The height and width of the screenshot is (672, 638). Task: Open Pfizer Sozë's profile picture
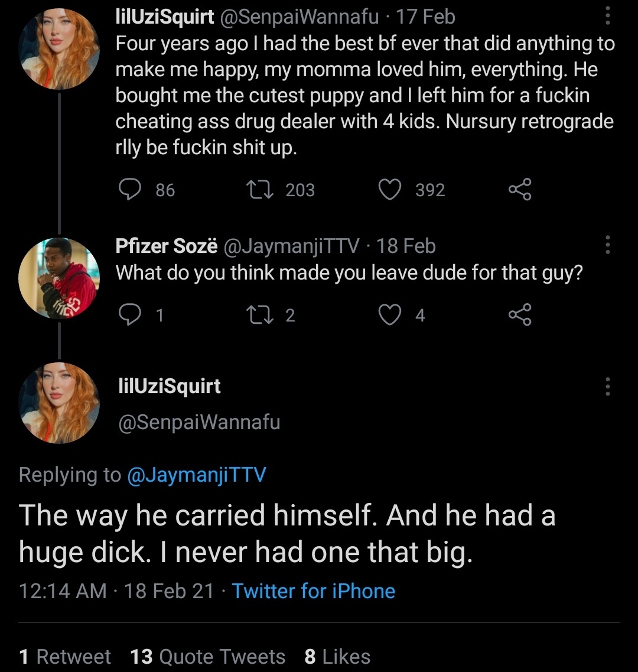click(59, 278)
